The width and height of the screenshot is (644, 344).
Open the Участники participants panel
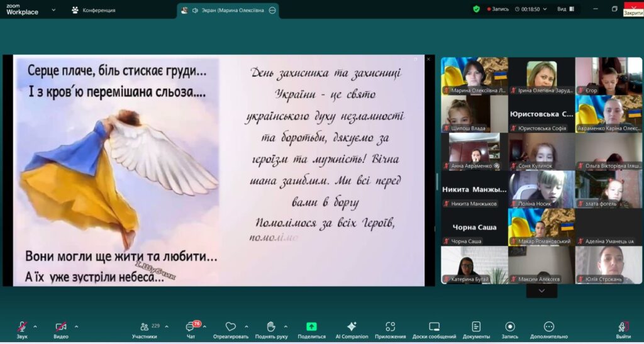coord(144,327)
